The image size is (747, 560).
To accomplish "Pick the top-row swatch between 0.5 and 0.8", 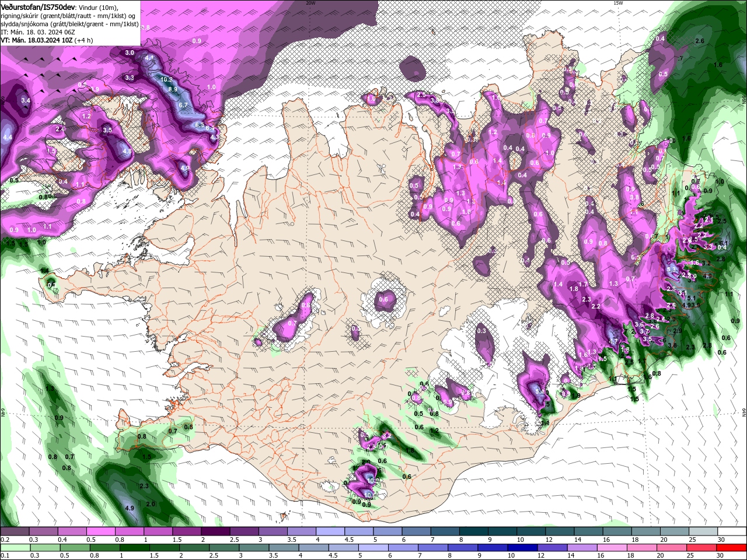I will coord(100,531).
